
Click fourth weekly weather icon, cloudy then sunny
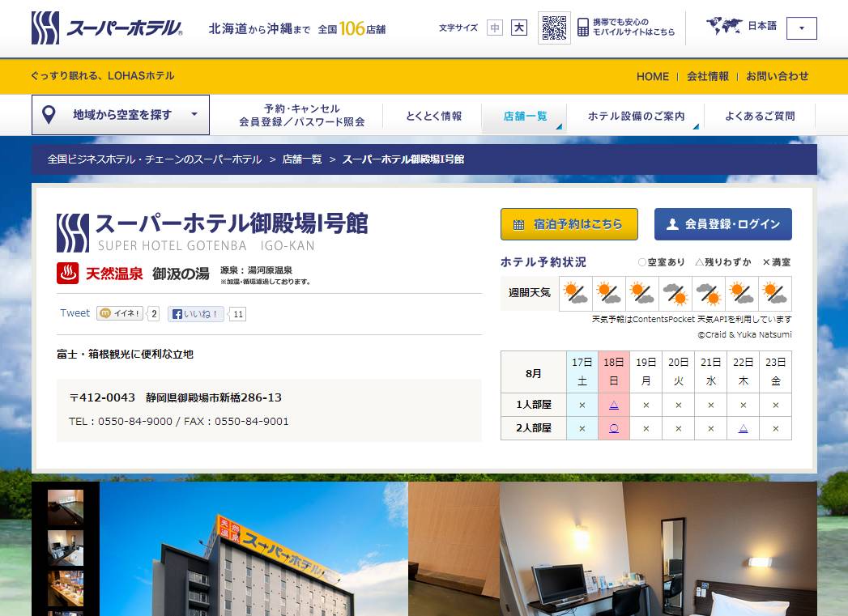coord(675,293)
